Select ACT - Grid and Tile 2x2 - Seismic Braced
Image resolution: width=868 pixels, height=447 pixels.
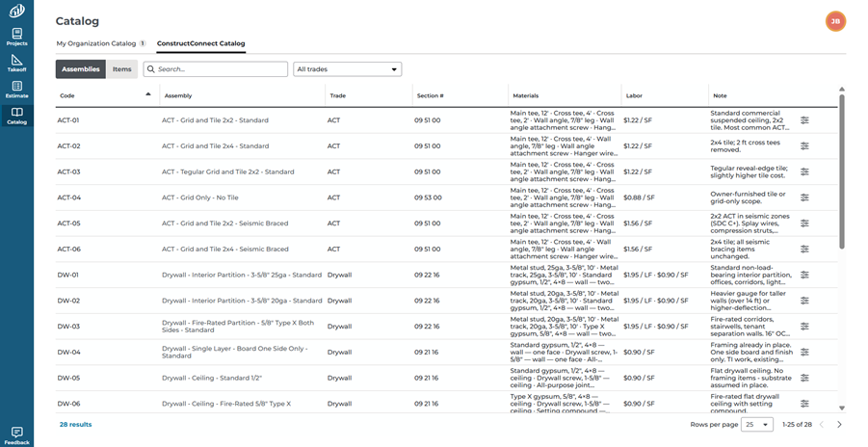point(224,223)
